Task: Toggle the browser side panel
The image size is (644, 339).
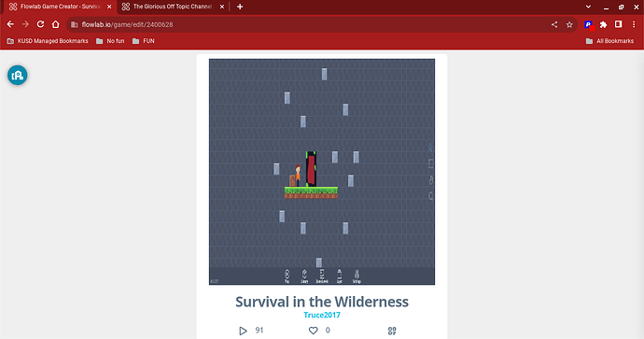Action: pos(618,24)
